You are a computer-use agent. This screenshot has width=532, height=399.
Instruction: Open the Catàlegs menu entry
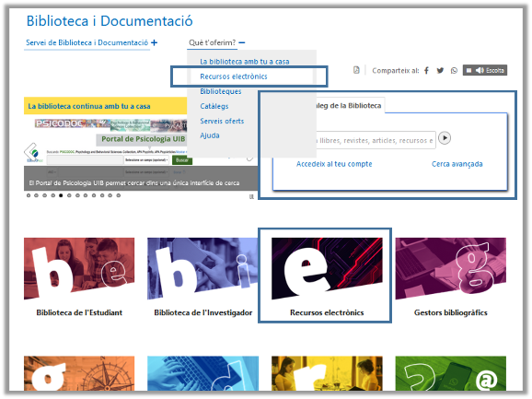pyautogui.click(x=214, y=106)
